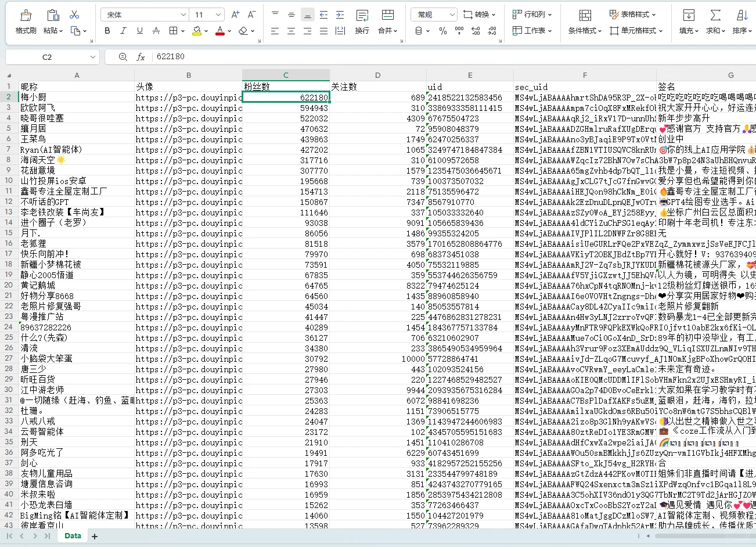Click the formula bar value 622180
Screen dimensions: 756x547
171,57
